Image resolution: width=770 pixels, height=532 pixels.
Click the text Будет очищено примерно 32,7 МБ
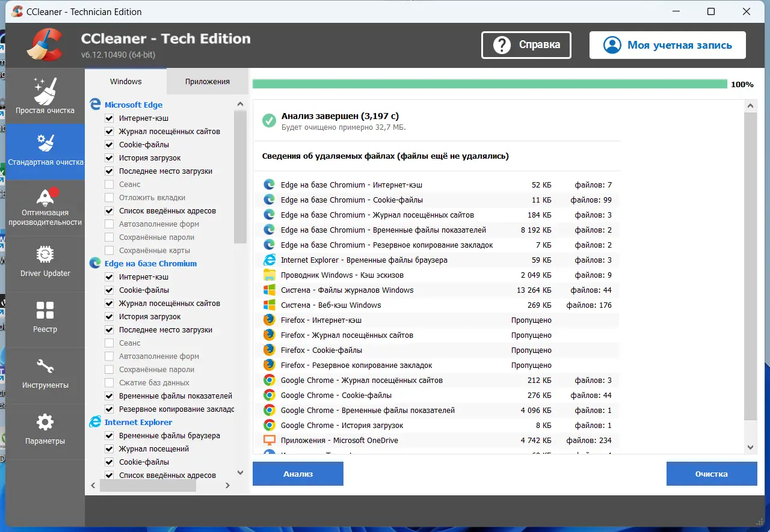click(x=343, y=127)
